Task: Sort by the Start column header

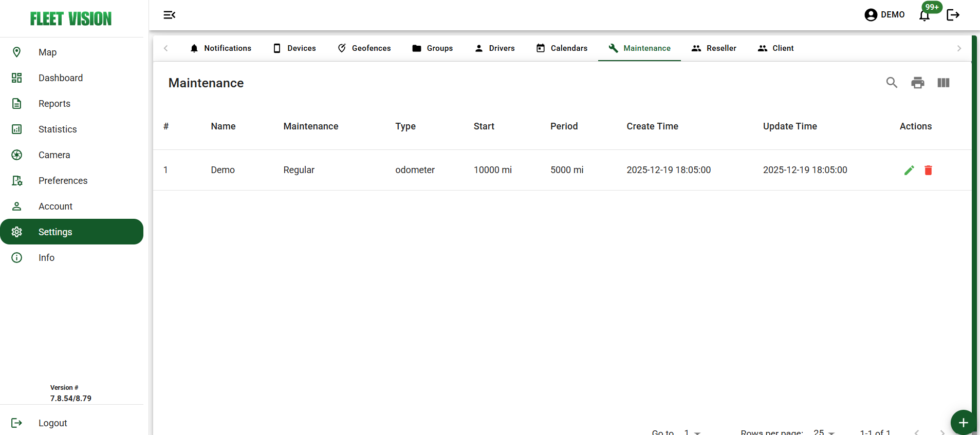Action: [484, 126]
